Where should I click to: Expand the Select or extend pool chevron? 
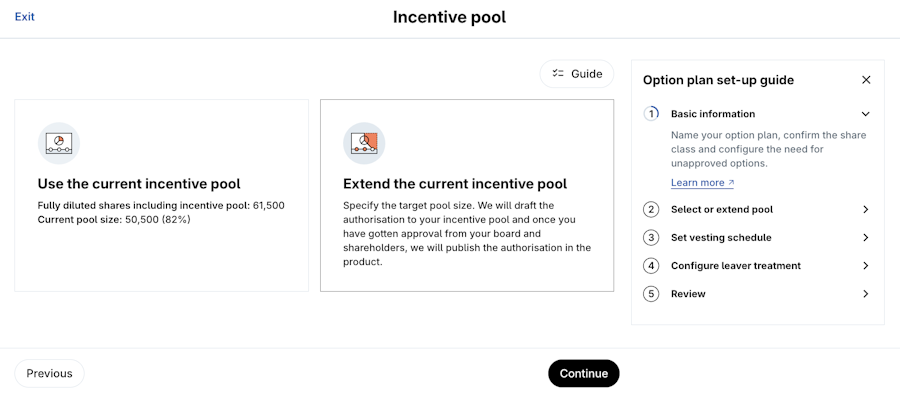865,210
